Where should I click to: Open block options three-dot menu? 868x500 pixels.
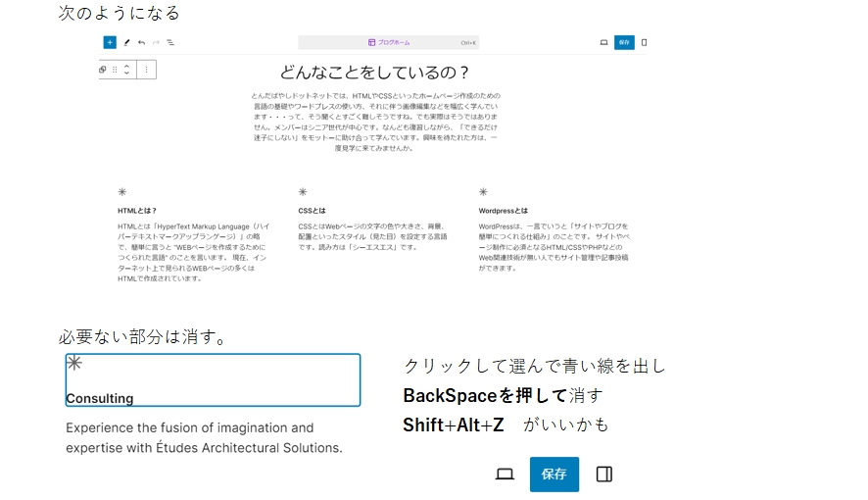pos(146,70)
